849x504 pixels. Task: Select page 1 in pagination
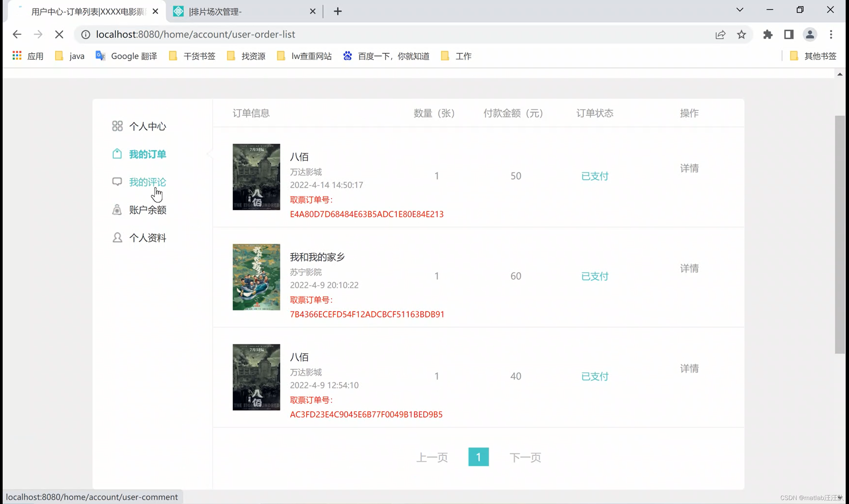pyautogui.click(x=478, y=457)
